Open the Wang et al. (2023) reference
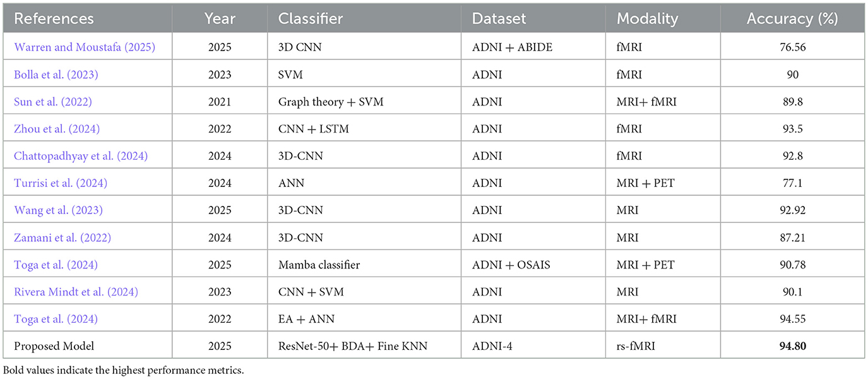The height and width of the screenshot is (379, 868). point(54,210)
